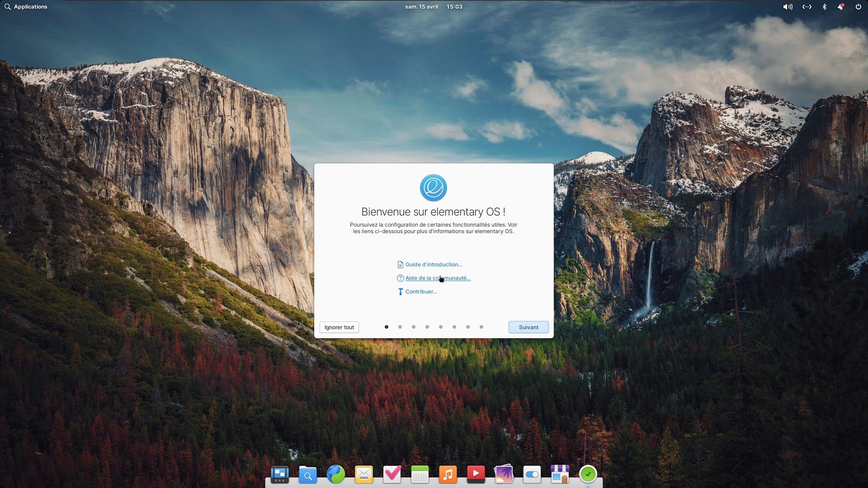Open the Calendar app from dock
Image resolution: width=868 pixels, height=488 pixels.
pos(420,474)
